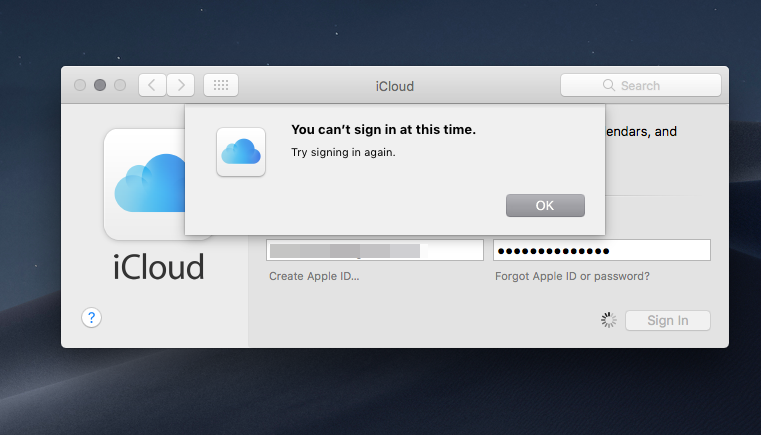Click the magnifying glass icon in the Search field

tap(609, 85)
